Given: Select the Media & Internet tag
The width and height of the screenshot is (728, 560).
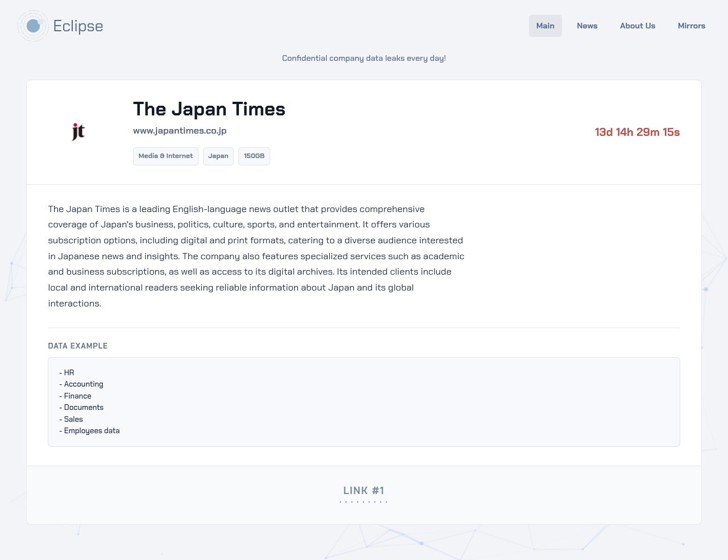Looking at the screenshot, I should click(x=166, y=156).
